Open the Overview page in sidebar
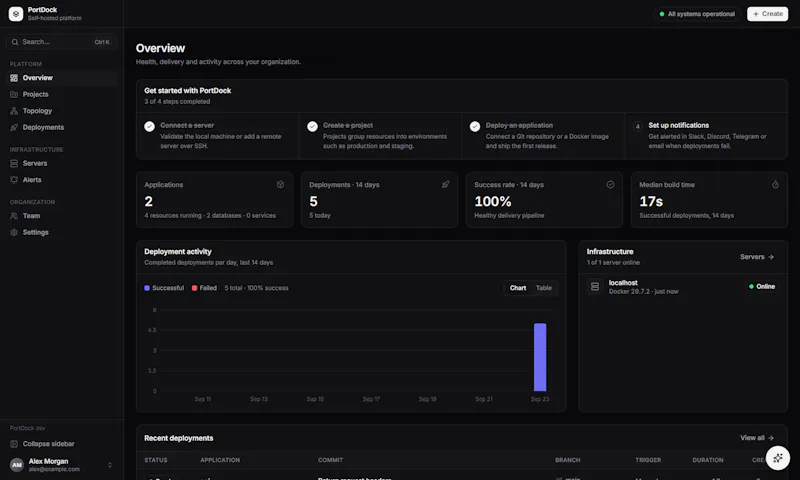The width and height of the screenshot is (800, 480). coord(61,78)
